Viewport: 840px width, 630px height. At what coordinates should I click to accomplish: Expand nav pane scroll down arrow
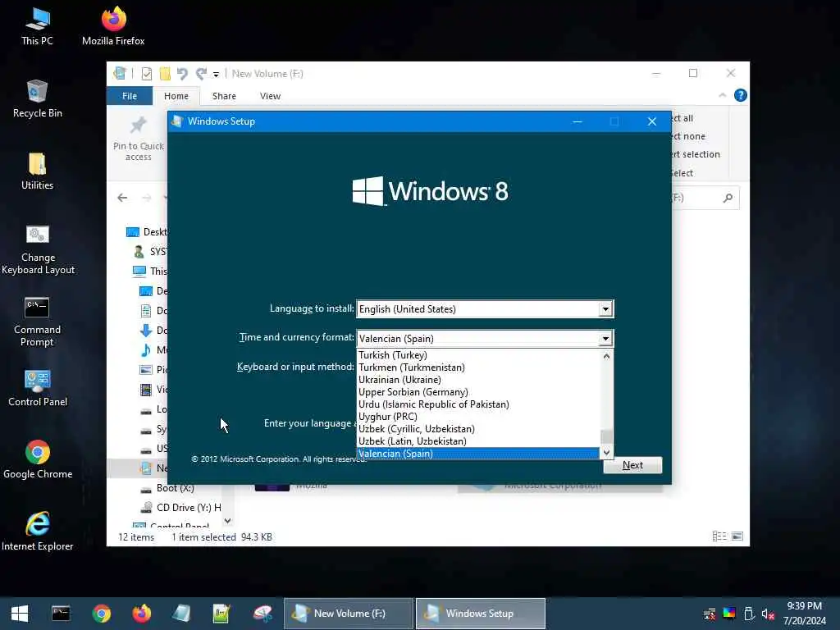228,520
